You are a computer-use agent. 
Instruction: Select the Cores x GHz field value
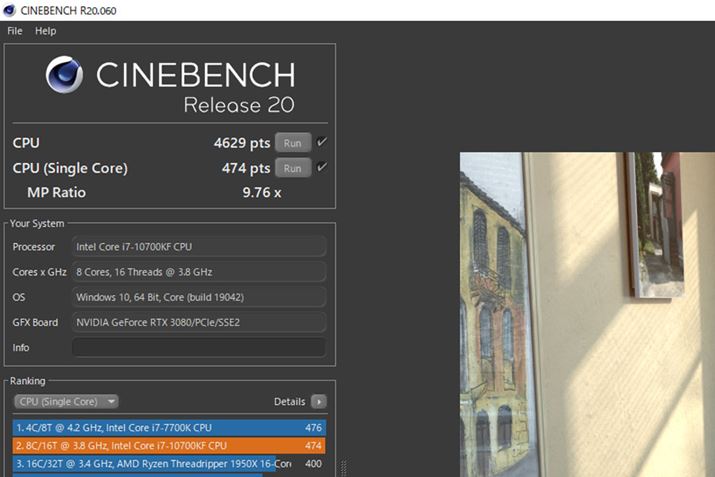pyautogui.click(x=199, y=272)
